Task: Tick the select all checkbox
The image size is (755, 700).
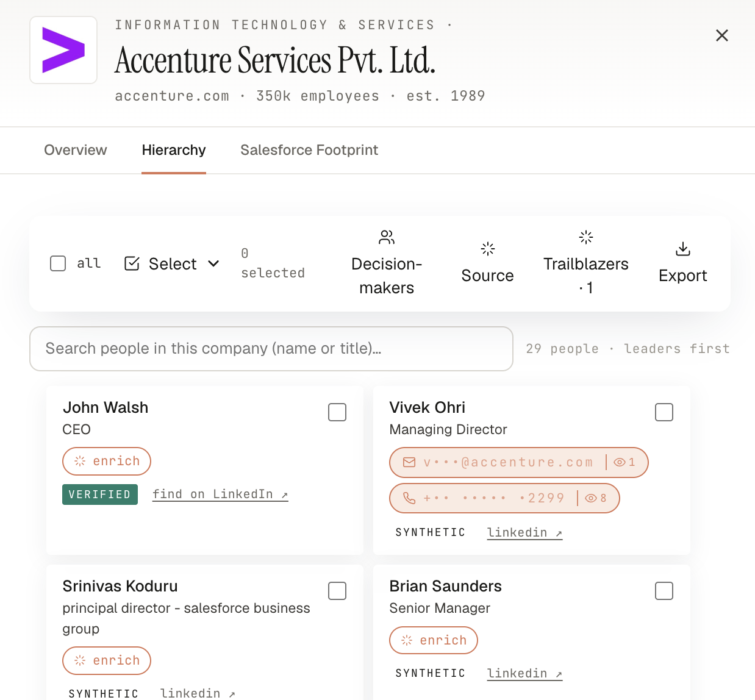Action: pyautogui.click(x=58, y=263)
